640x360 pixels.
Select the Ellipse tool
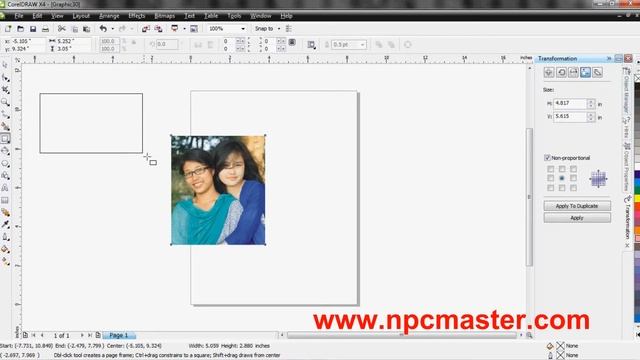[5, 151]
